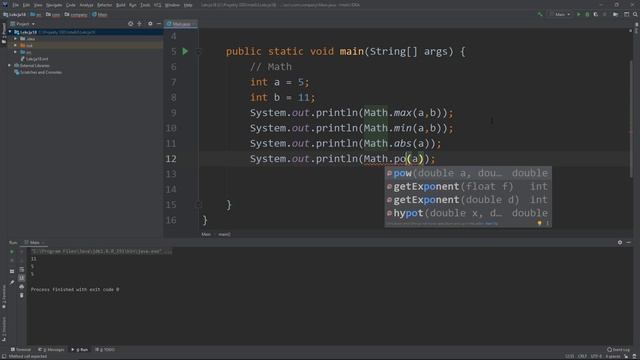Click the Run tool window button at bottom
Image resolution: width=640 pixels, height=360 pixels.
tap(80, 350)
